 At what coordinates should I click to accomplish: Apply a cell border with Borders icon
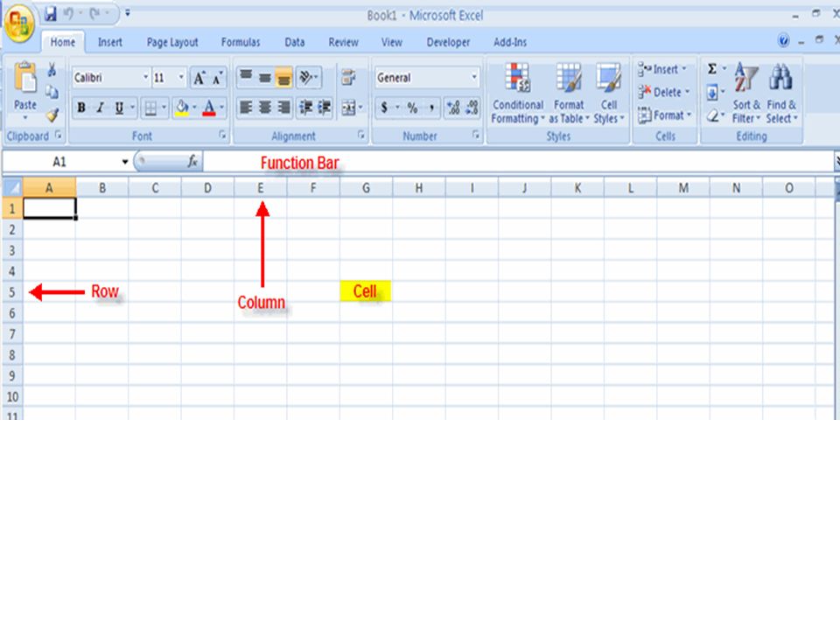coord(151,108)
